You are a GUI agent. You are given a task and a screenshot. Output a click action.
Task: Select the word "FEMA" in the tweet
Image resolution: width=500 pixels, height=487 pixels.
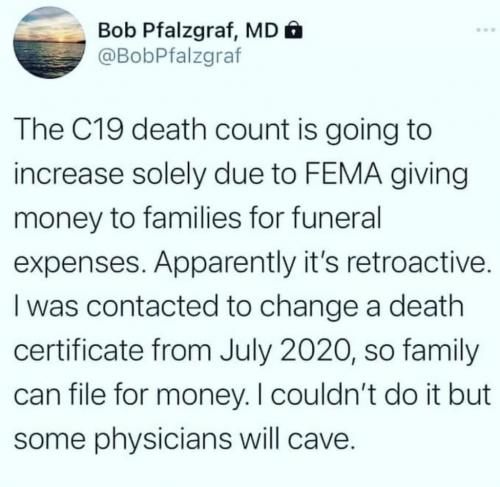pyautogui.click(x=343, y=174)
